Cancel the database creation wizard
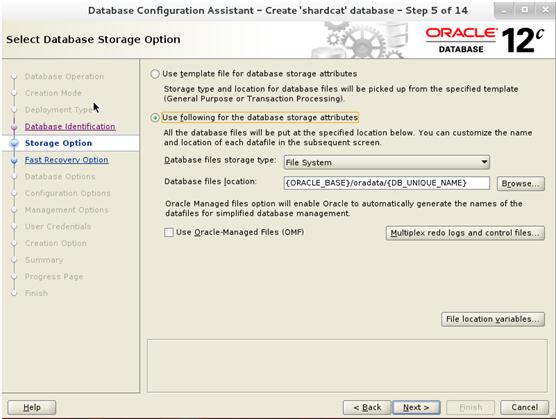The image size is (556, 419). pyautogui.click(x=524, y=407)
